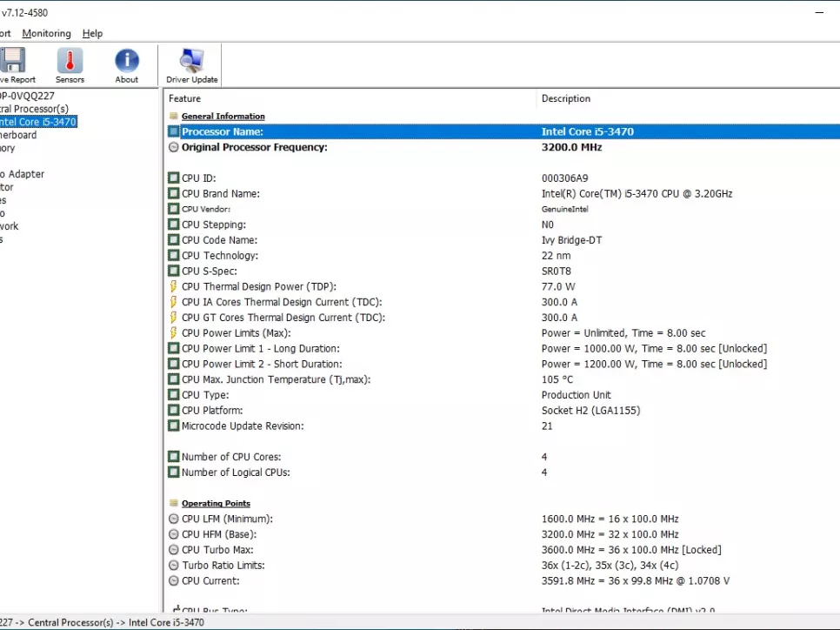Click the Operating Points section heading

(216, 504)
